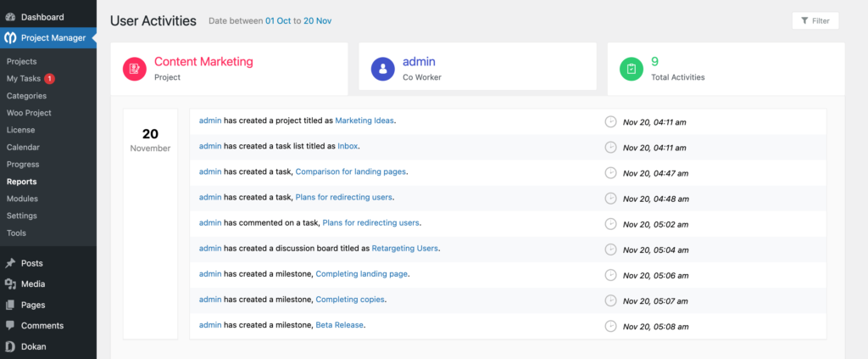This screenshot has height=359, width=868.
Task: Click the Dokan icon in sidebar
Action: click(9, 346)
